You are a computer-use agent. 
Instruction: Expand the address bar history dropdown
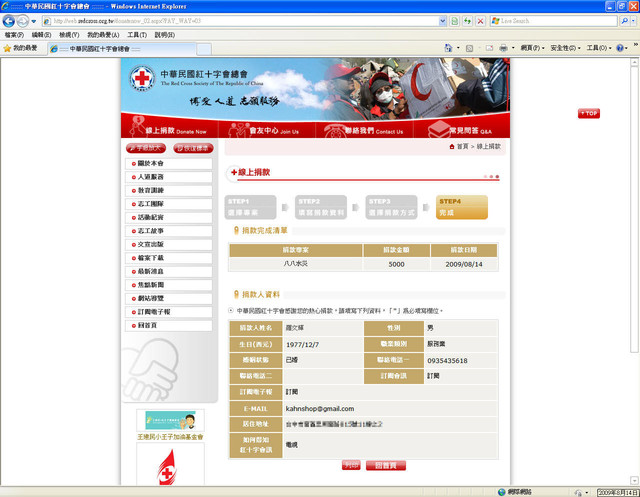pyautogui.click(x=442, y=21)
